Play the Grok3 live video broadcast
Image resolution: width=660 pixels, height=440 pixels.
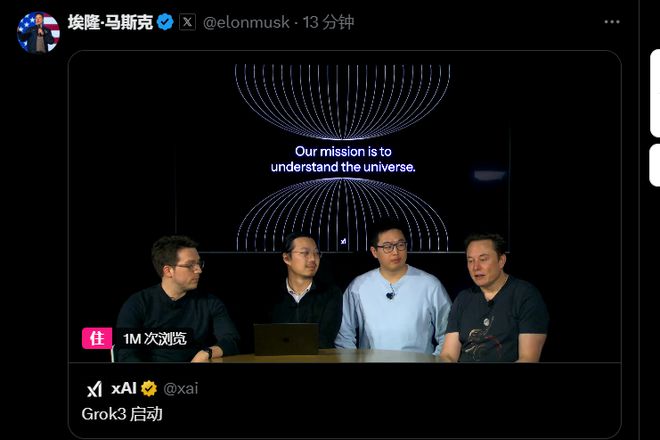coord(345,206)
